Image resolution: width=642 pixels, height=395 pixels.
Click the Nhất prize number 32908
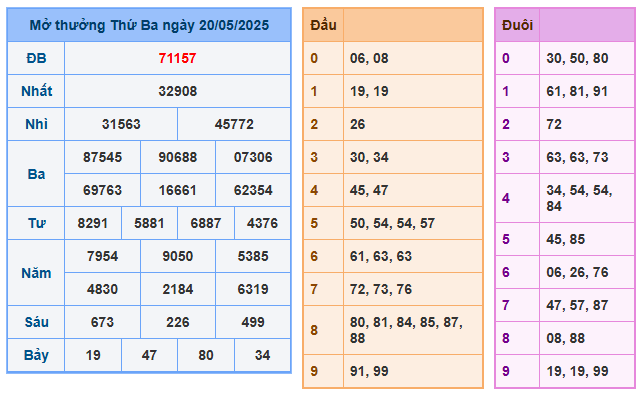178,91
